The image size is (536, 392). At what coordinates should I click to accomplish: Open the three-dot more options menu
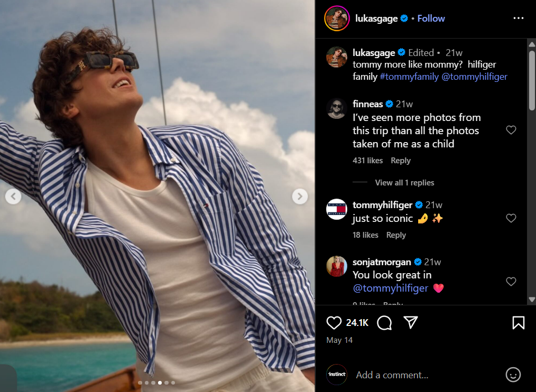[x=518, y=18]
